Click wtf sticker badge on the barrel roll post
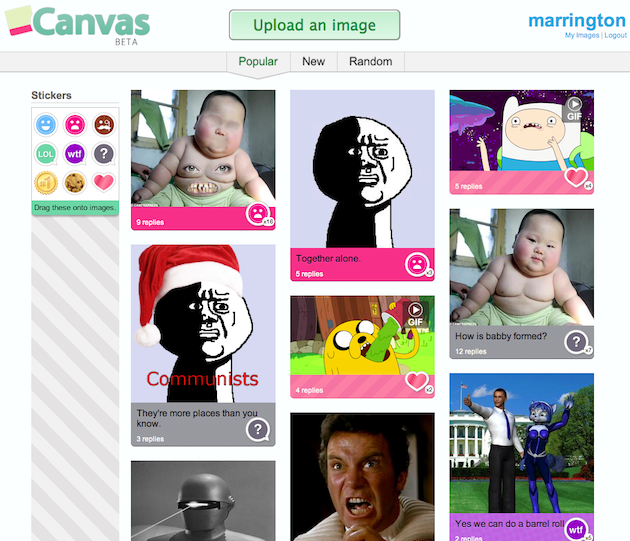Viewport: 630px width, 541px height. tap(576, 529)
